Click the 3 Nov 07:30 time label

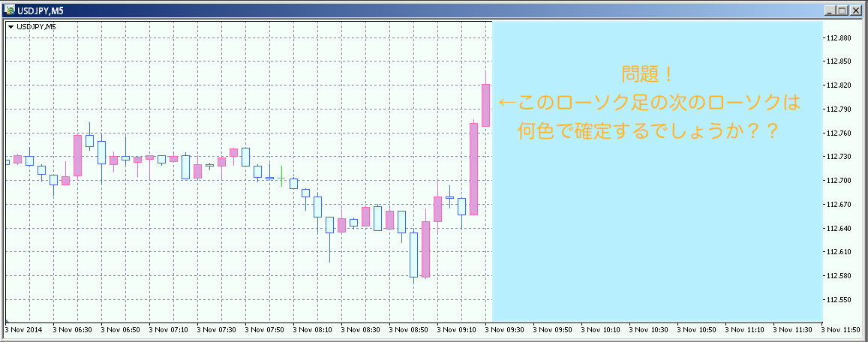tap(217, 329)
